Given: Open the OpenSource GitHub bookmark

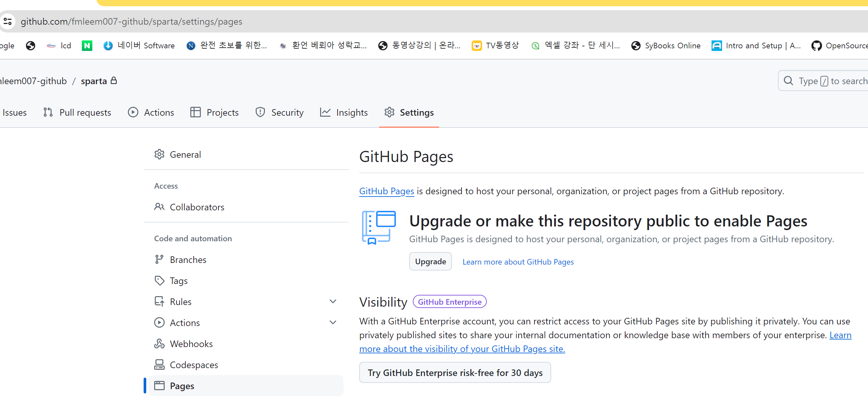Looking at the screenshot, I should tap(839, 45).
